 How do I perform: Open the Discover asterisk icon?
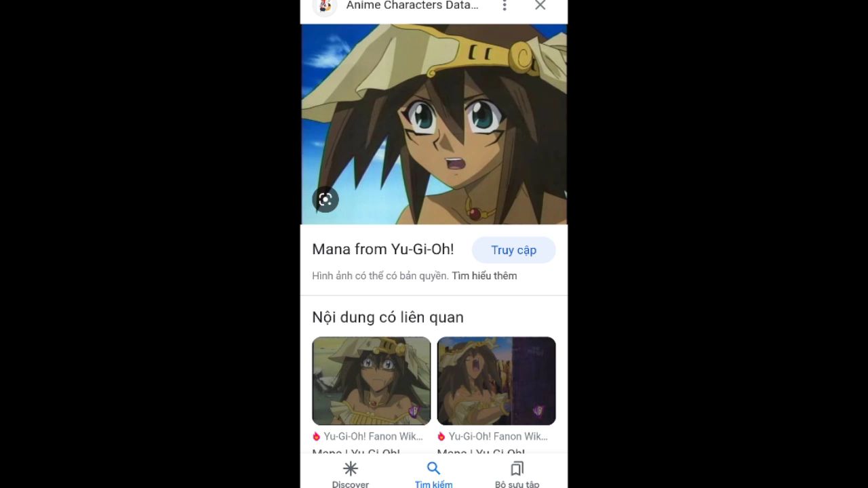point(351,468)
